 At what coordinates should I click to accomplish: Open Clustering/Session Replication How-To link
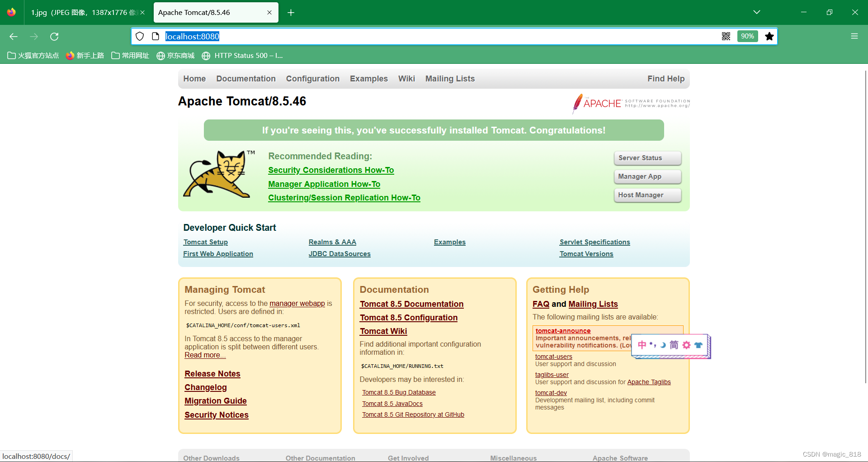click(344, 198)
